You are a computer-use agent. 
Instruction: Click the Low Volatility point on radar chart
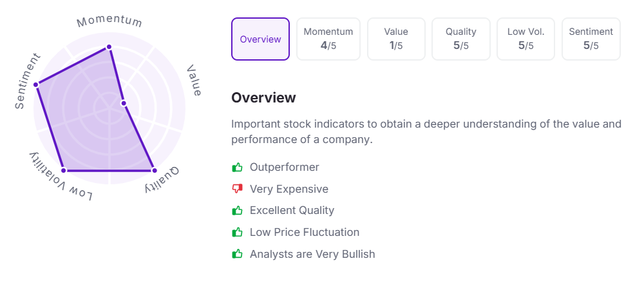(x=64, y=170)
